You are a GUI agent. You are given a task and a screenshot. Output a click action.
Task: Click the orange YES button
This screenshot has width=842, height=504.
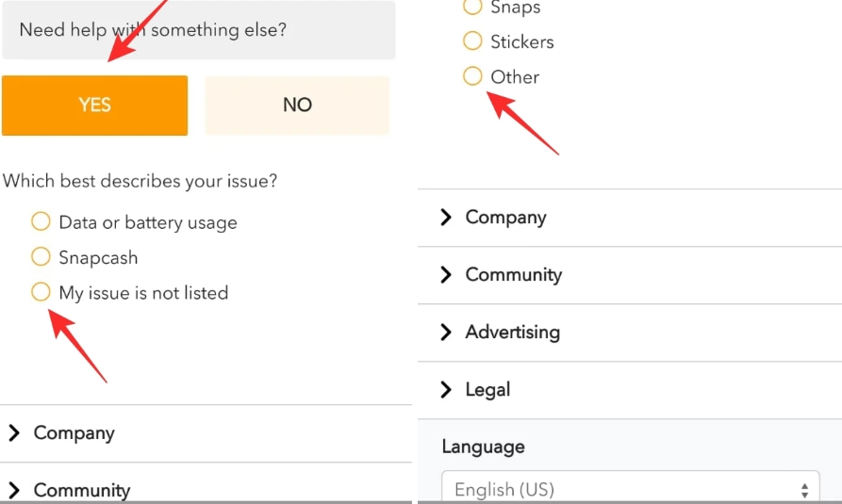[94, 106]
